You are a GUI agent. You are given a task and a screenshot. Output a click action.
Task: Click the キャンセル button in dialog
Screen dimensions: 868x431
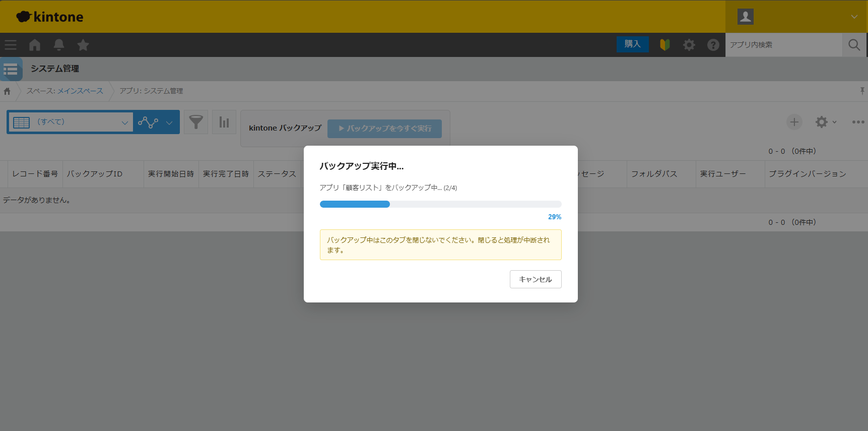536,279
